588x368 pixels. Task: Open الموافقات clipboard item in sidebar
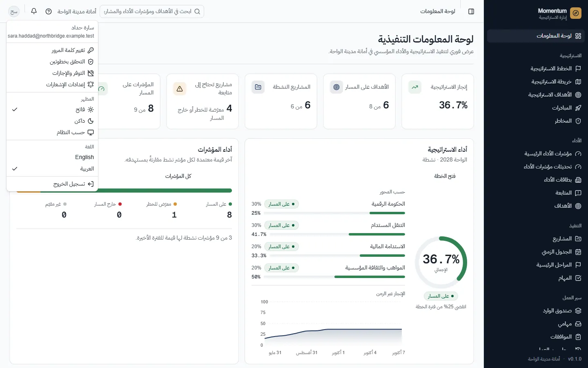[x=536, y=337]
